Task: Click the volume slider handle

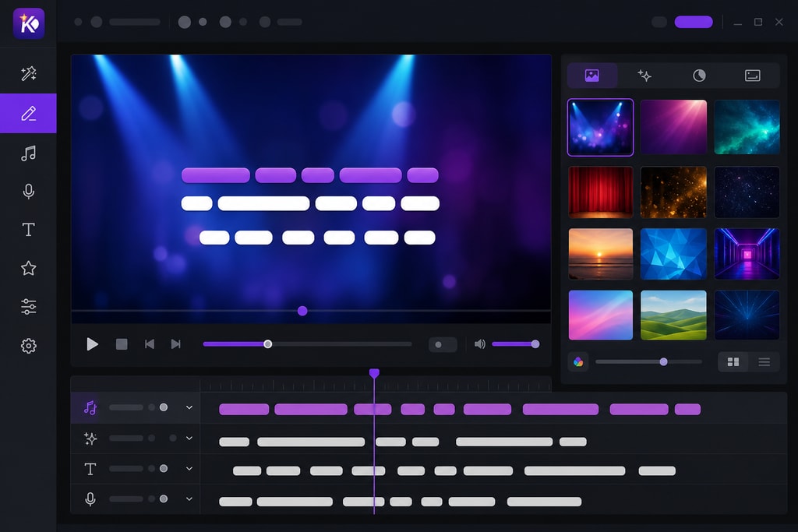Action: [x=535, y=344]
